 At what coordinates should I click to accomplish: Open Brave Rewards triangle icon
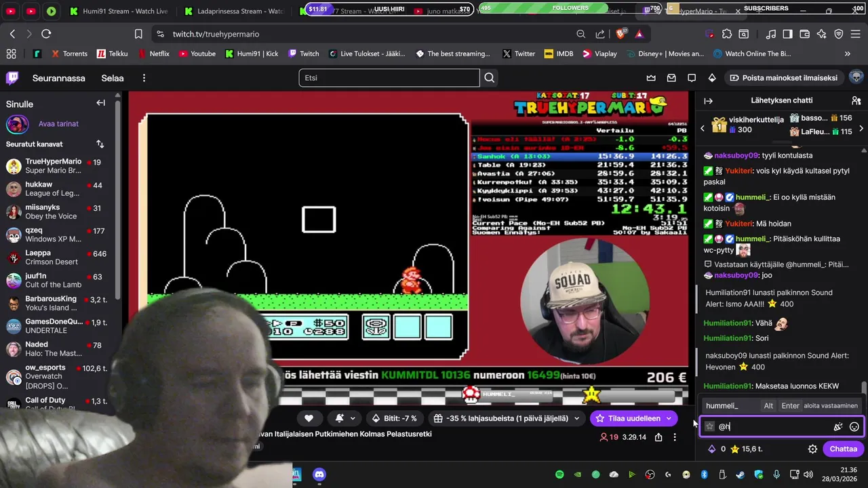point(639,34)
